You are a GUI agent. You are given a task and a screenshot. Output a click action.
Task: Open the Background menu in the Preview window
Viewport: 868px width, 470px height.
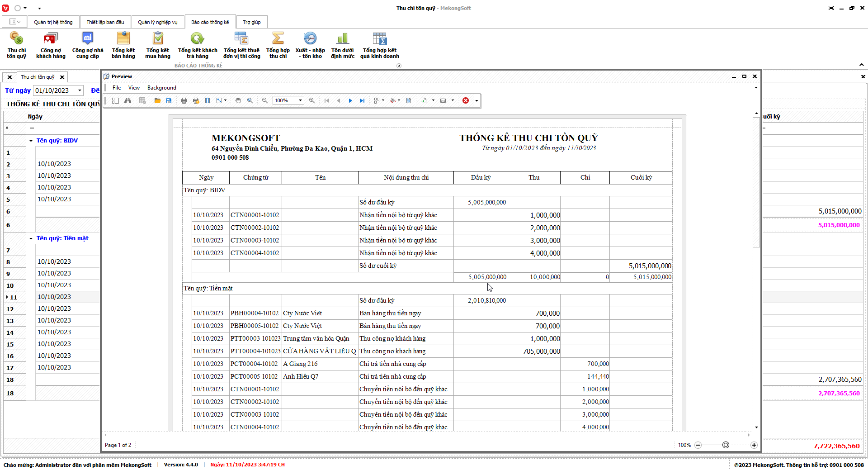tap(161, 88)
